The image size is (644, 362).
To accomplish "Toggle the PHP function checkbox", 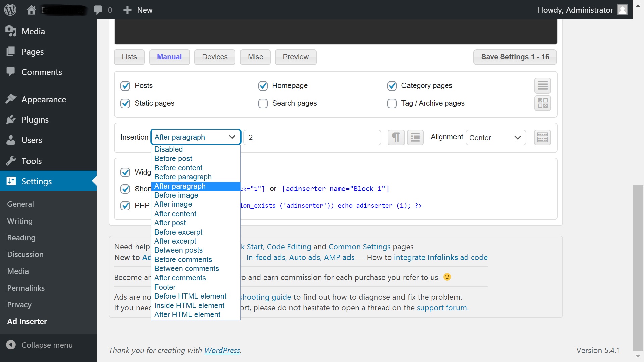I will (x=125, y=206).
